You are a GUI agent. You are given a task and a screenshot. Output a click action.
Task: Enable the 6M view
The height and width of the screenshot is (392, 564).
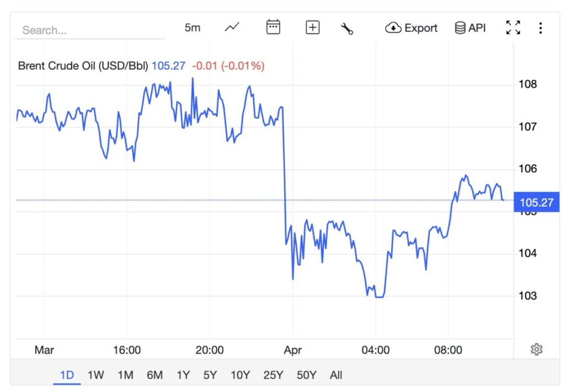155,374
